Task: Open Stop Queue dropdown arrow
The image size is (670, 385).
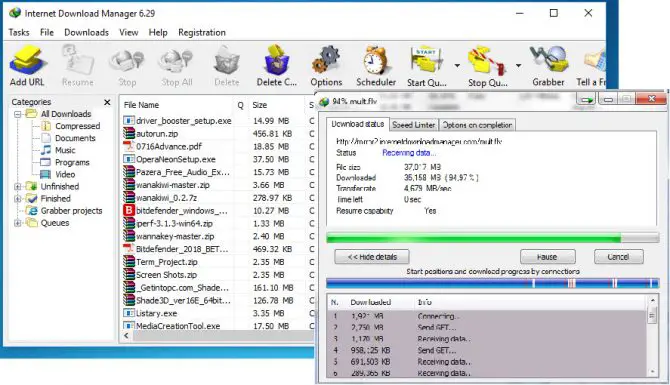Action: click(x=518, y=65)
